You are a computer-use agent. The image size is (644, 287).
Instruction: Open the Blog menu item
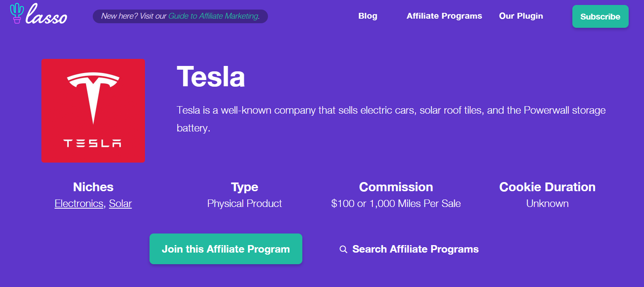pyautogui.click(x=367, y=16)
